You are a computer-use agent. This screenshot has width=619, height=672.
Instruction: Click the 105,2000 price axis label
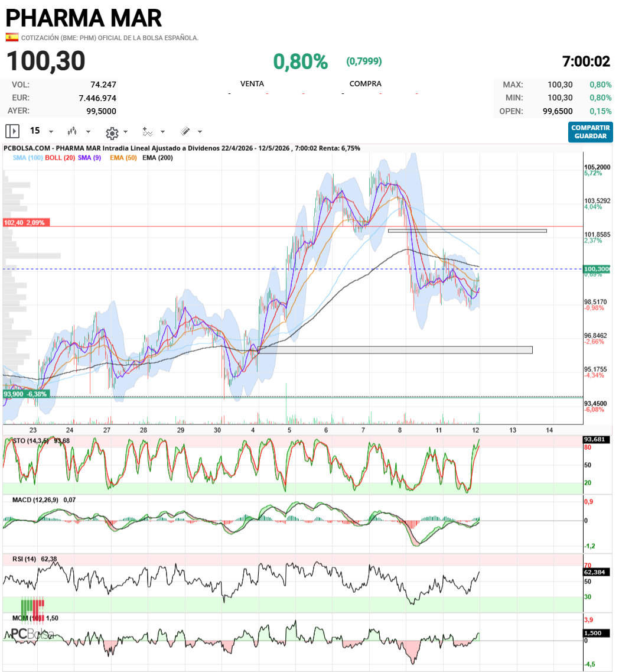click(x=597, y=167)
